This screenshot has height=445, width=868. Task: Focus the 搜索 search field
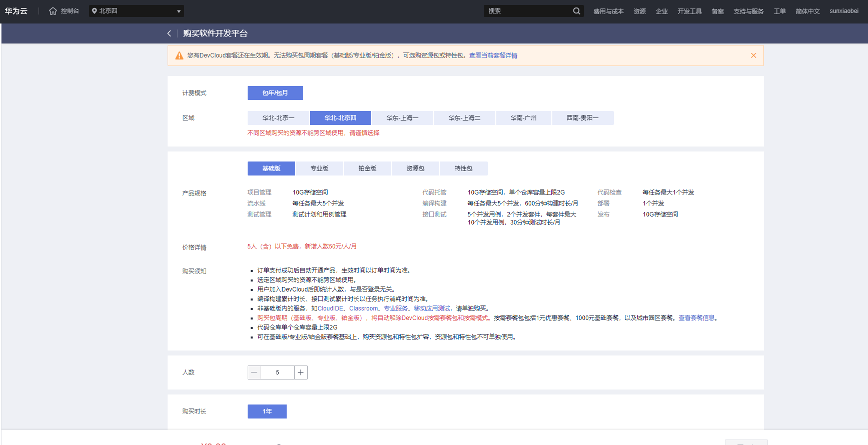pyautogui.click(x=527, y=11)
